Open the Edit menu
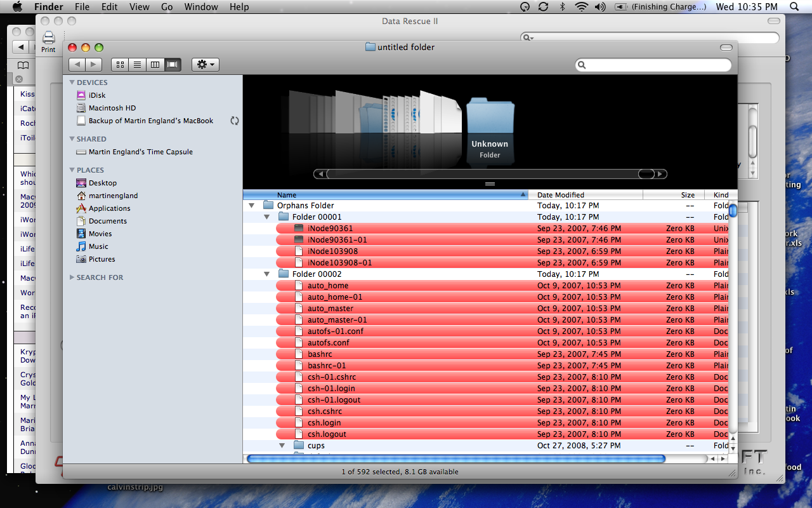The image size is (812, 508). [x=110, y=7]
